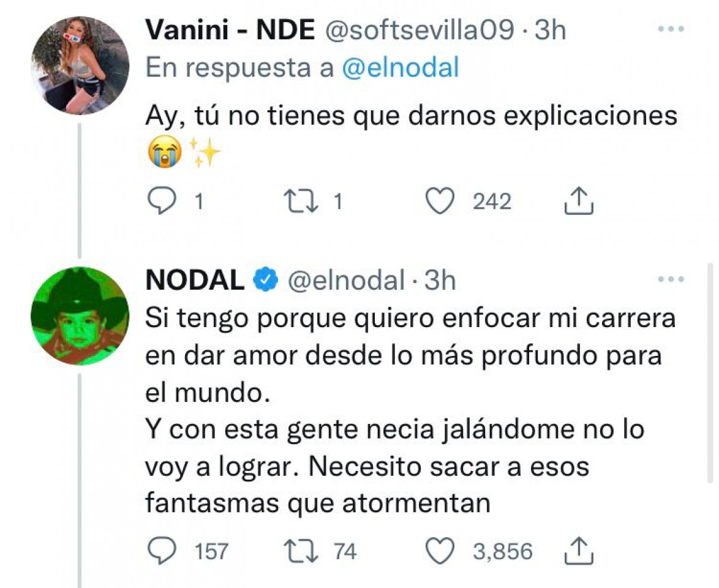The image size is (719, 588).
Task: Open @softsevilla09 profile handle
Action: (x=414, y=31)
